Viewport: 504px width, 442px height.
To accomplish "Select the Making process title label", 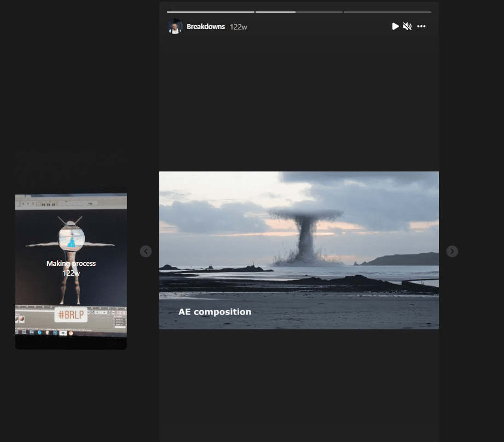I will tap(71, 264).
